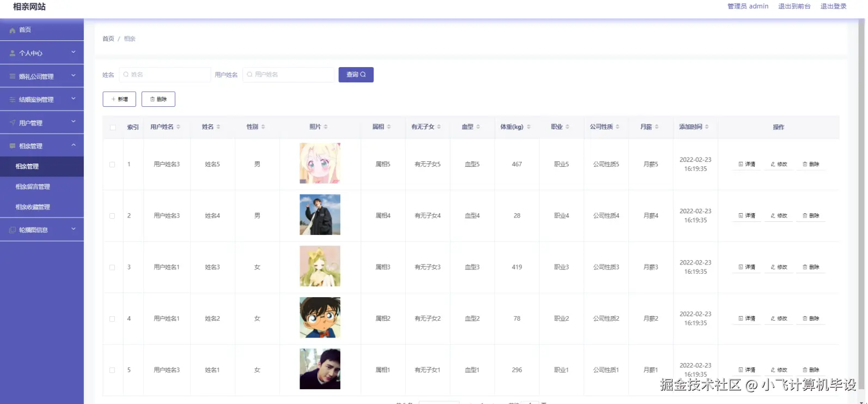Click the search icon inside 姓名 field
Screen dimensions: 868x404
(126, 75)
